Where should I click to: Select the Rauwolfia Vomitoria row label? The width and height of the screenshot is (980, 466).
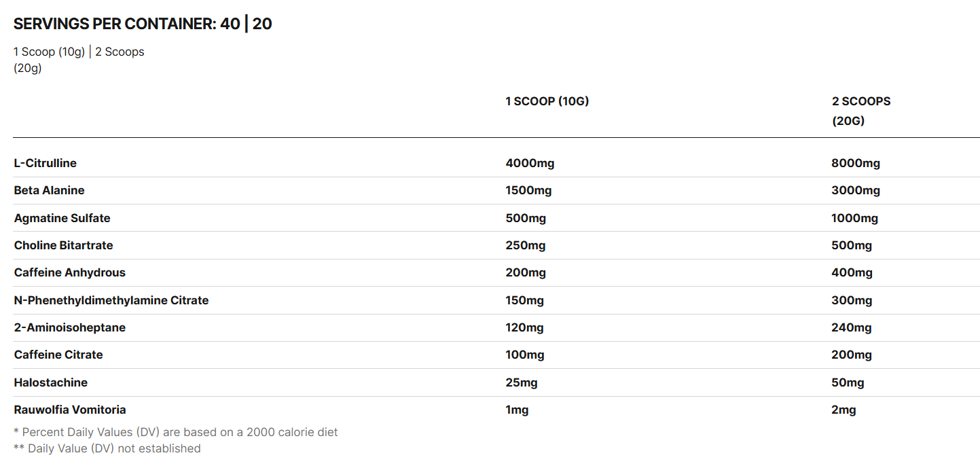69,410
